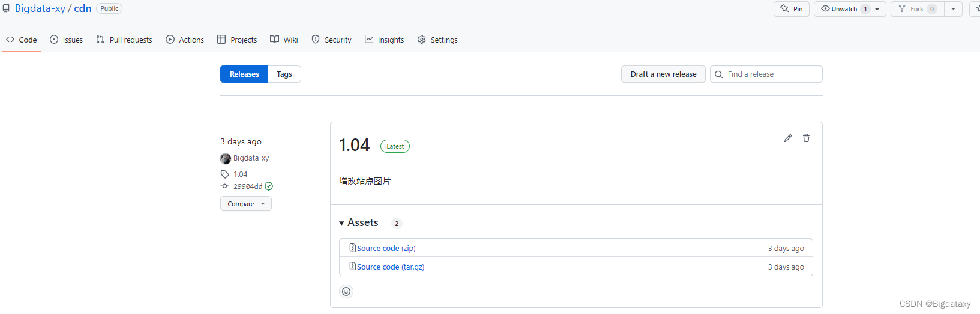Focus the Find a release search field
Image resolution: width=980 pixels, height=314 pixels.
766,74
